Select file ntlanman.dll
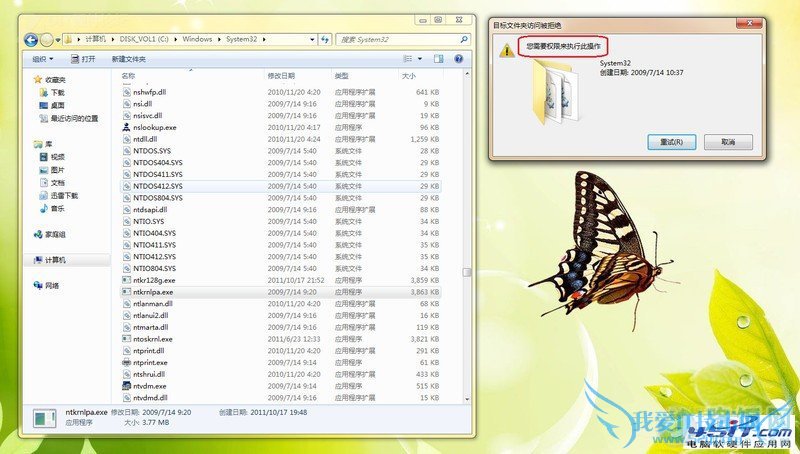The height and width of the screenshot is (454, 800). tap(281, 304)
